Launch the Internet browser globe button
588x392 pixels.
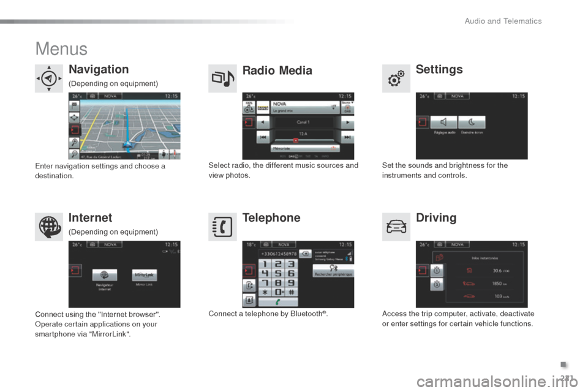tap(105, 275)
